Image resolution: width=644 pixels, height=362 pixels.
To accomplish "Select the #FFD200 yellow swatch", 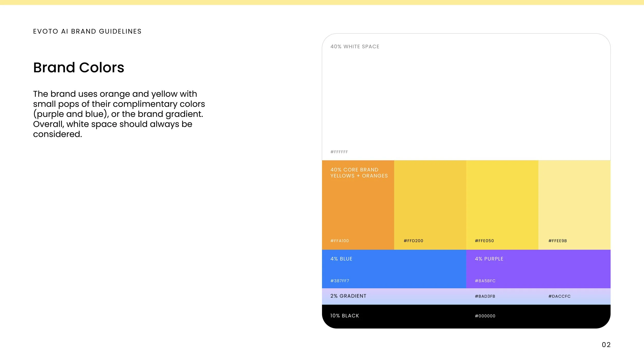I will point(430,205).
